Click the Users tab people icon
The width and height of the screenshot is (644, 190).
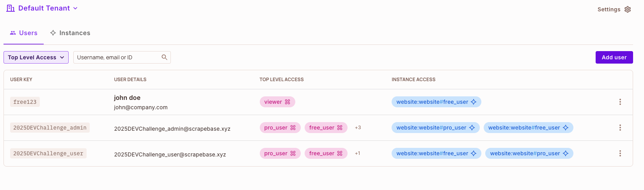(x=13, y=33)
